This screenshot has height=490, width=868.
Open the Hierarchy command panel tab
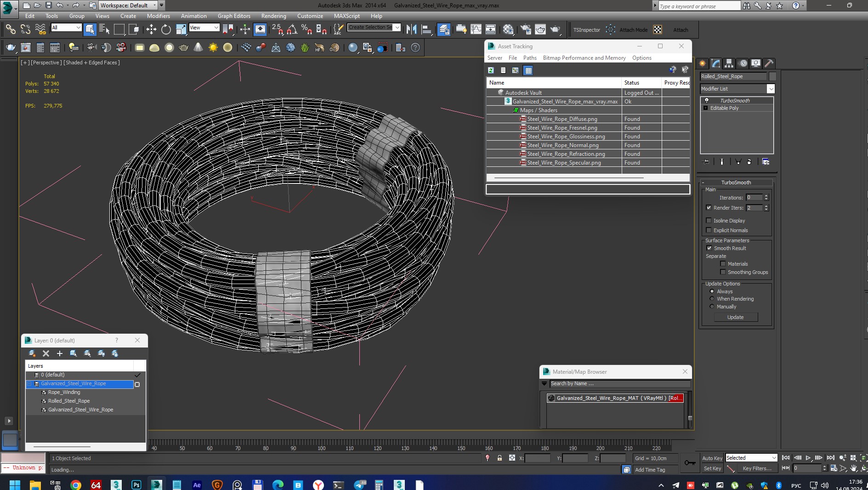[729, 63]
